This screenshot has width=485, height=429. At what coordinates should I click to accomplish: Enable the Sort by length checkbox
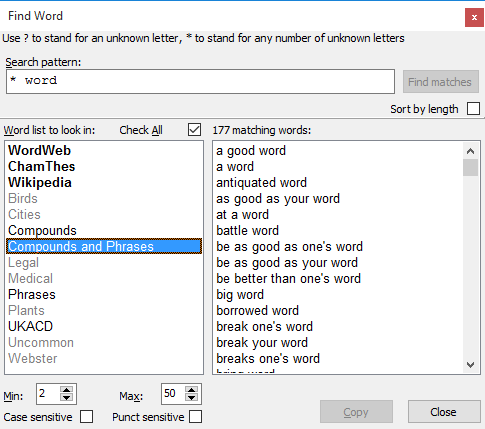coord(473,109)
